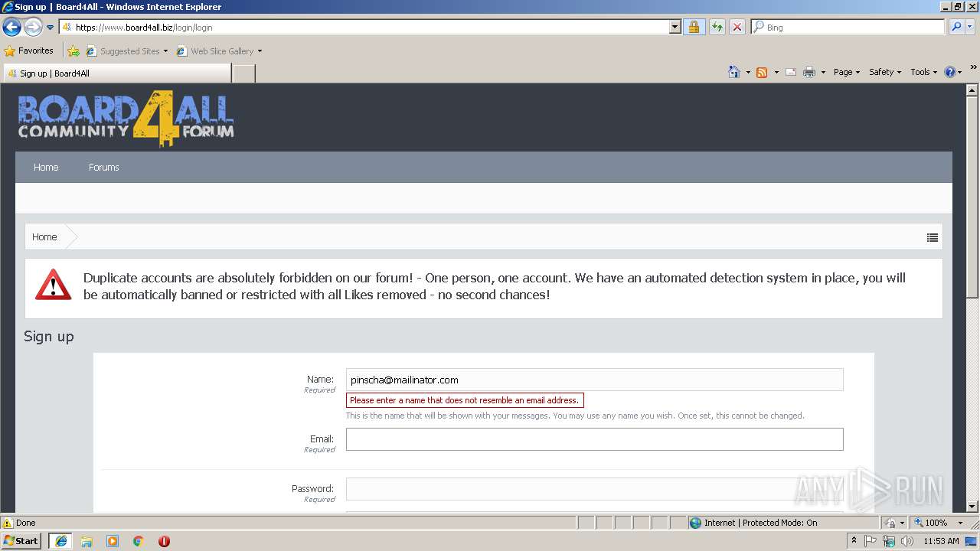Viewport: 980px width, 551px height.
Task: Click the Action Center flag icon
Action: (x=871, y=541)
